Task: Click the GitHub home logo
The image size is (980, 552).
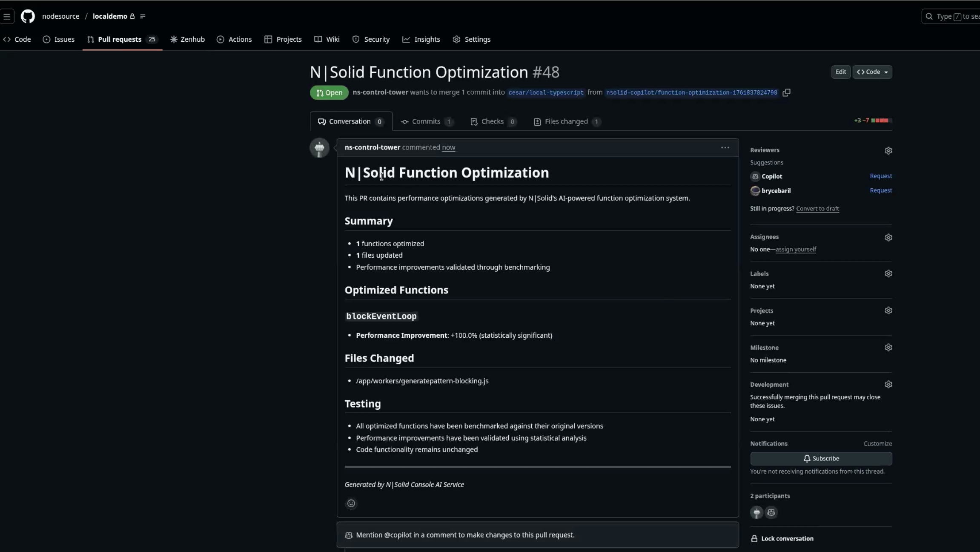Action: (27, 16)
